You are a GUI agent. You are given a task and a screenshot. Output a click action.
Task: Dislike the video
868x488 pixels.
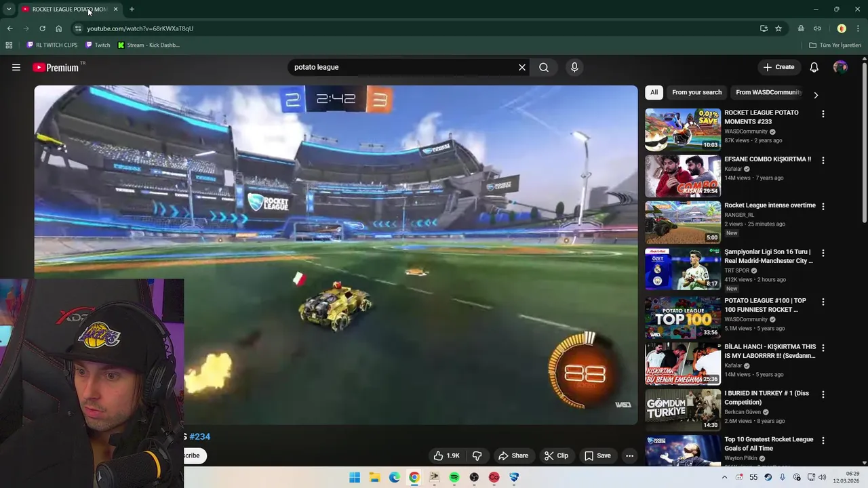tap(477, 455)
